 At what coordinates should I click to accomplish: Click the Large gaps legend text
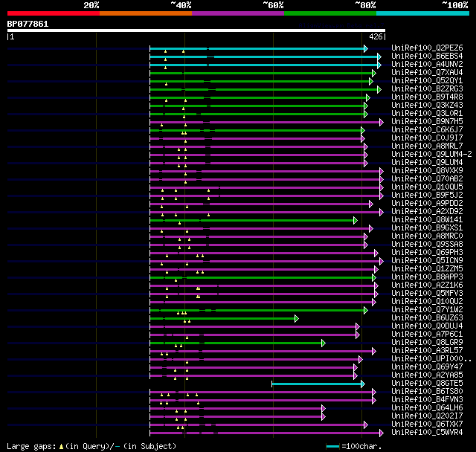click(x=91, y=446)
